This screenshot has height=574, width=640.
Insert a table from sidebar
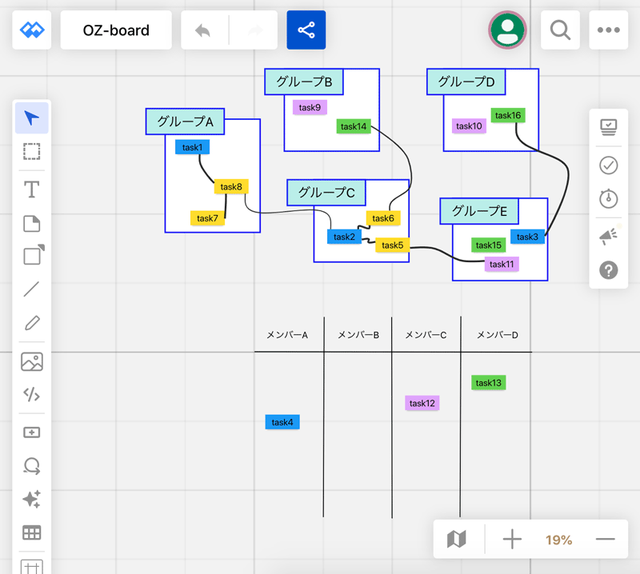[32, 533]
